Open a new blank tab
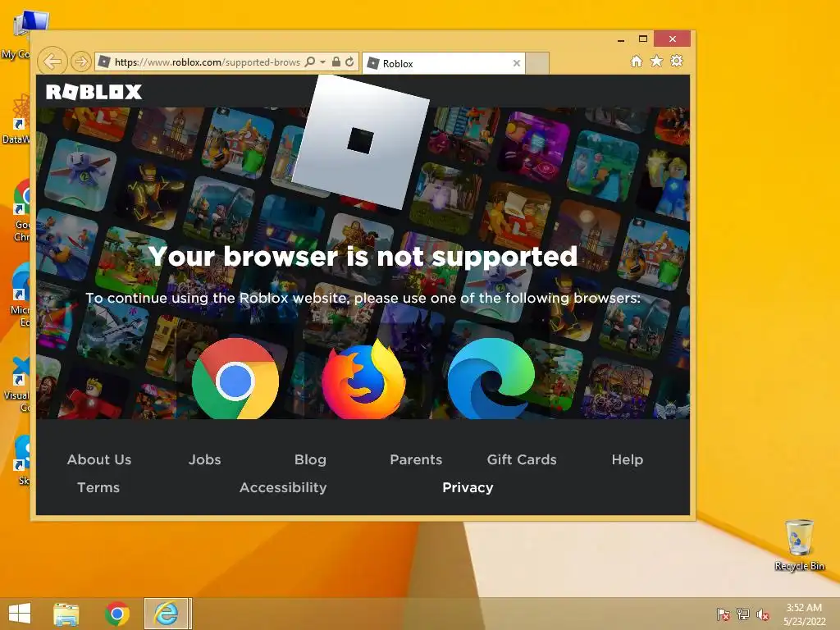 (x=537, y=63)
